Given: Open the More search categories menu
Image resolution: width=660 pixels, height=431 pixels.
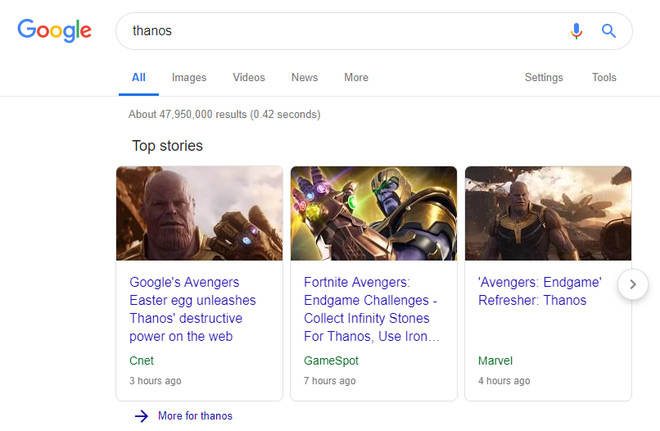Looking at the screenshot, I should point(356,77).
